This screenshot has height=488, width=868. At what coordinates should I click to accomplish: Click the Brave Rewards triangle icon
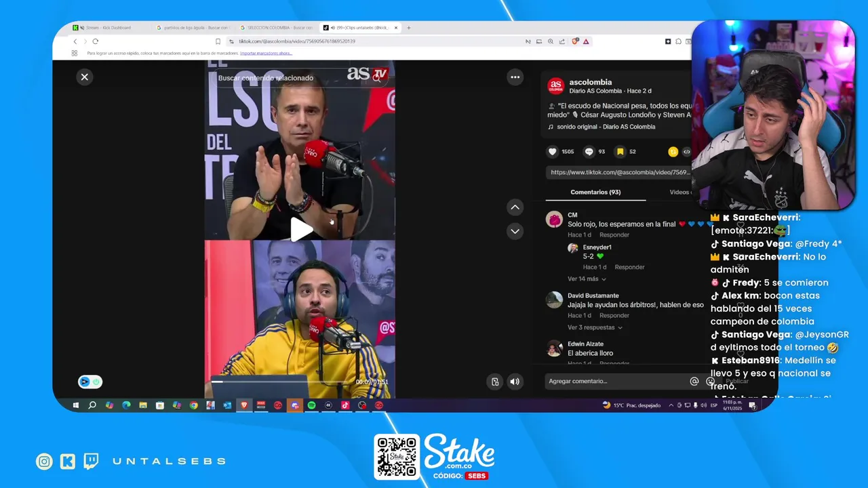586,41
